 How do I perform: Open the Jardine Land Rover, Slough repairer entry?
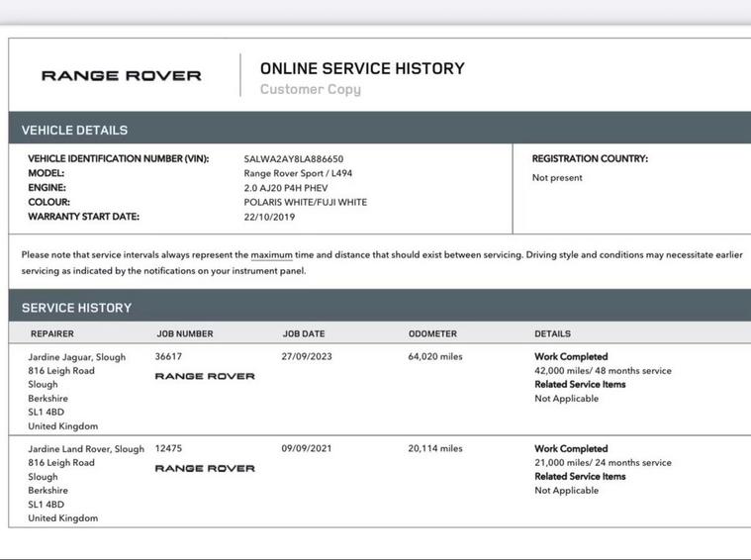[x=86, y=449]
